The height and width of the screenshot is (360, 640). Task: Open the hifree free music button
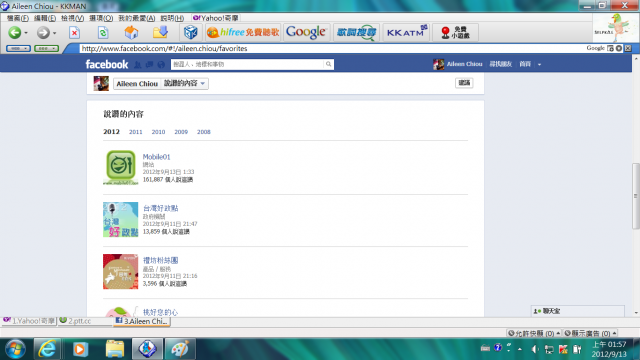(x=243, y=32)
